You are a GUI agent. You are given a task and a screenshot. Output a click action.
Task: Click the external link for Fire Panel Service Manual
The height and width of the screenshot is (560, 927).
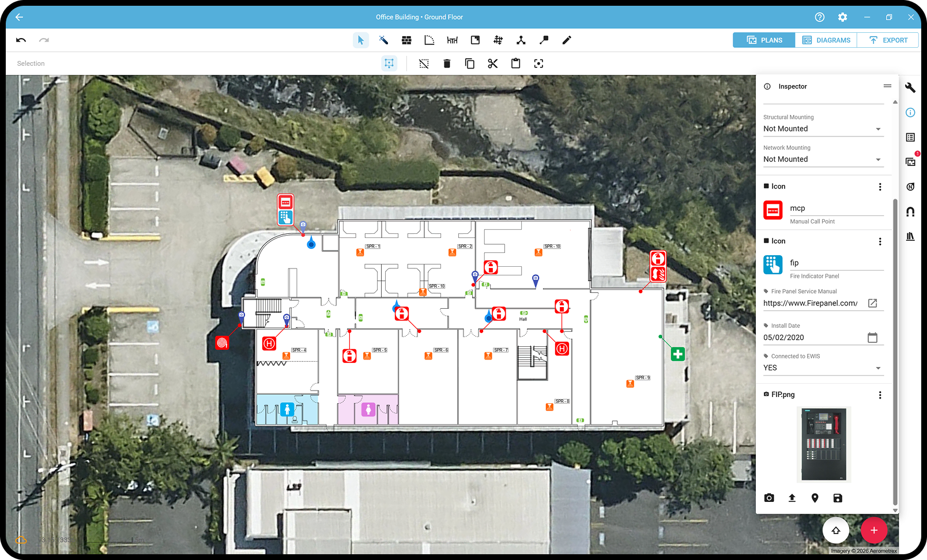[872, 303]
